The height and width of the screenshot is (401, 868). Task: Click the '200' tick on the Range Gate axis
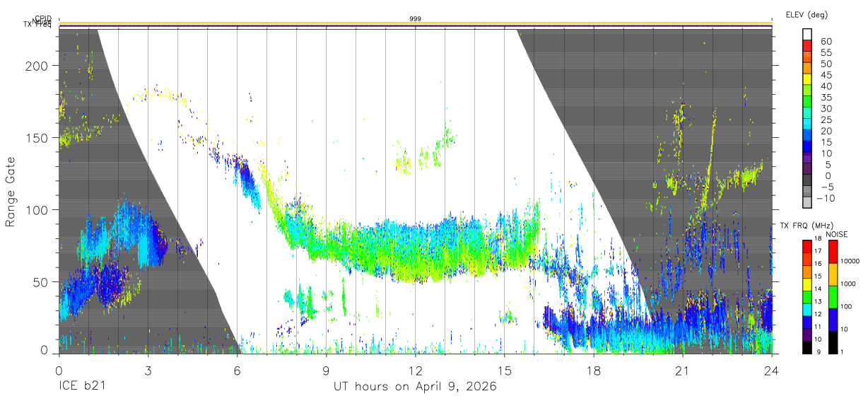(x=37, y=65)
